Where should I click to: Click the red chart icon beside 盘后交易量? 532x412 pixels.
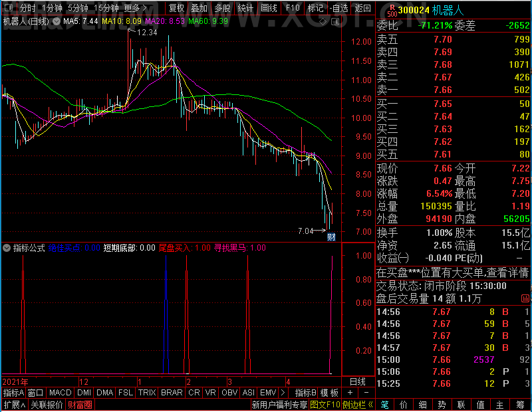pos(525,298)
